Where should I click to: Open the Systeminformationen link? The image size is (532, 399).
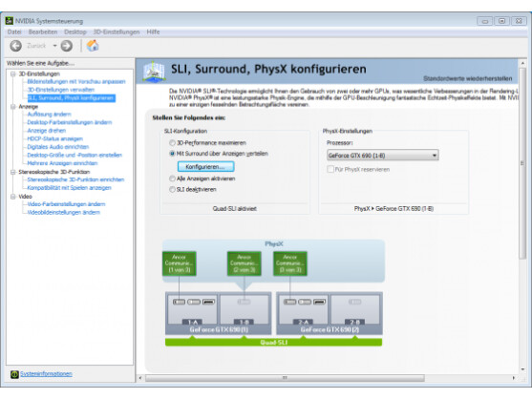coord(46,374)
